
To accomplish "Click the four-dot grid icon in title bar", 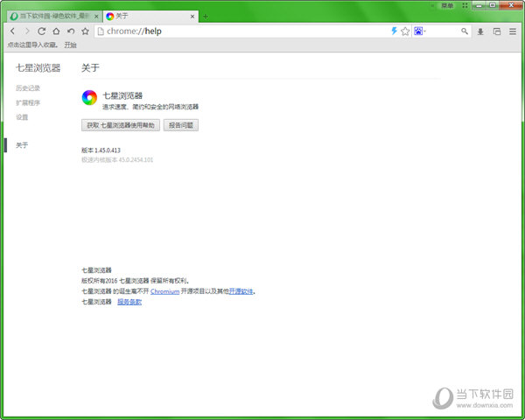I will (x=465, y=5).
